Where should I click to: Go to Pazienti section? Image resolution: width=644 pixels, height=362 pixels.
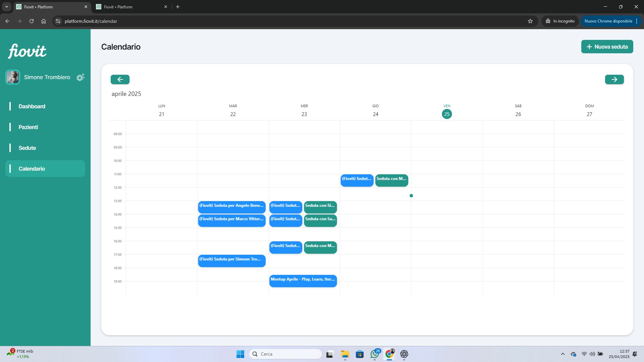(x=28, y=127)
